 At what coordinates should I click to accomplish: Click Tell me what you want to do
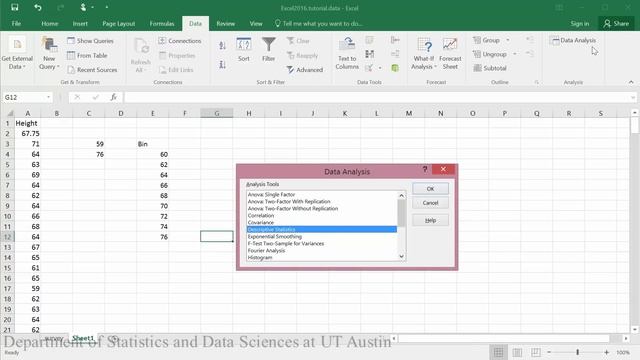tap(319, 24)
